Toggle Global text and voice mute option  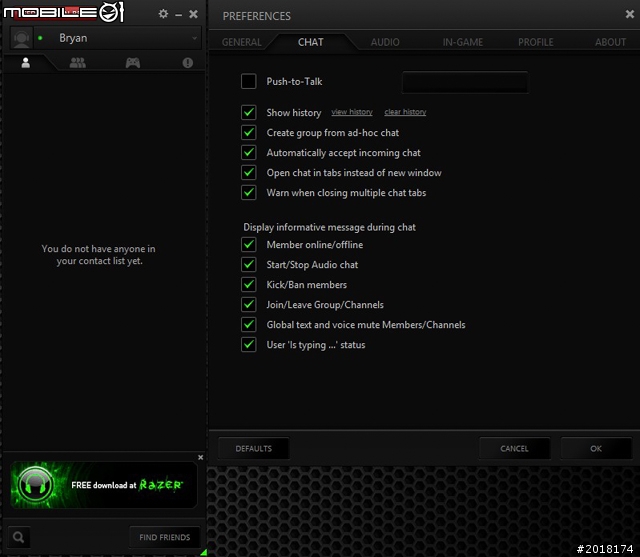pyautogui.click(x=249, y=324)
